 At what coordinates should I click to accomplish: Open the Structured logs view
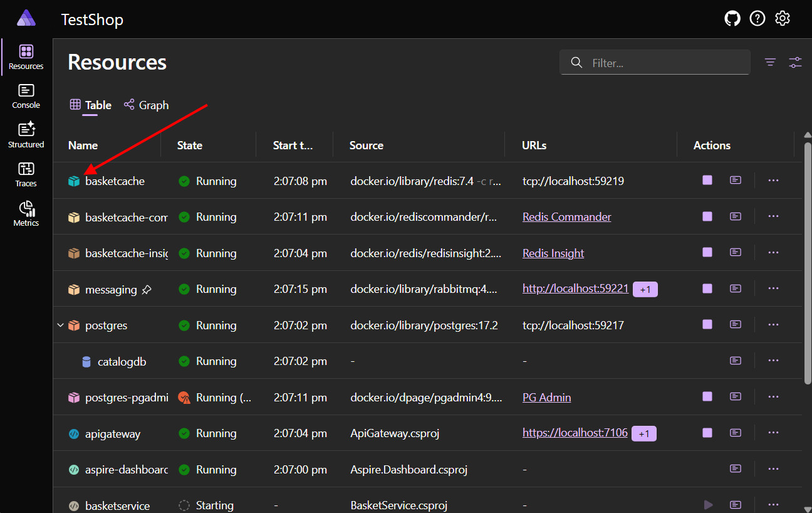point(26,134)
